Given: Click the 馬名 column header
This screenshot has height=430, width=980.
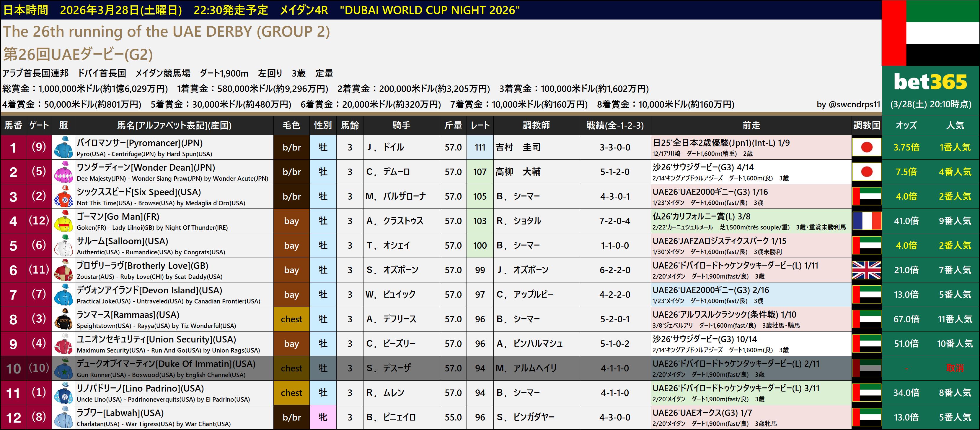Looking at the screenshot, I should point(174,125).
